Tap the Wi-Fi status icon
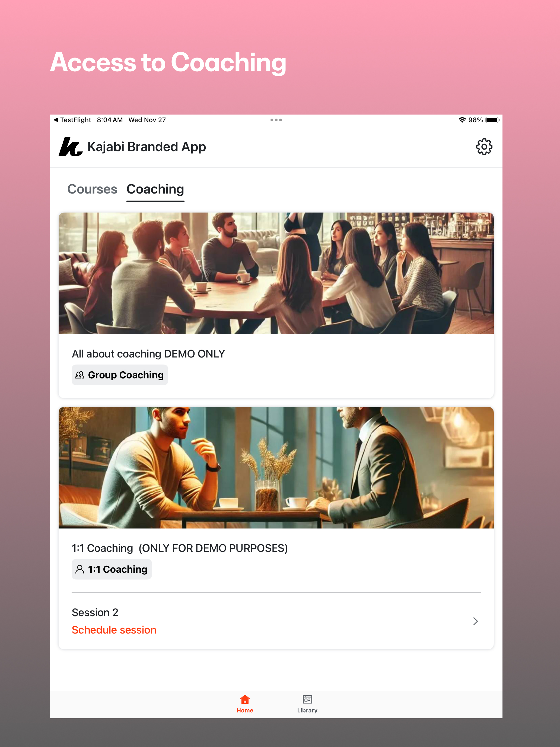This screenshot has height=747, width=560. 462,120
